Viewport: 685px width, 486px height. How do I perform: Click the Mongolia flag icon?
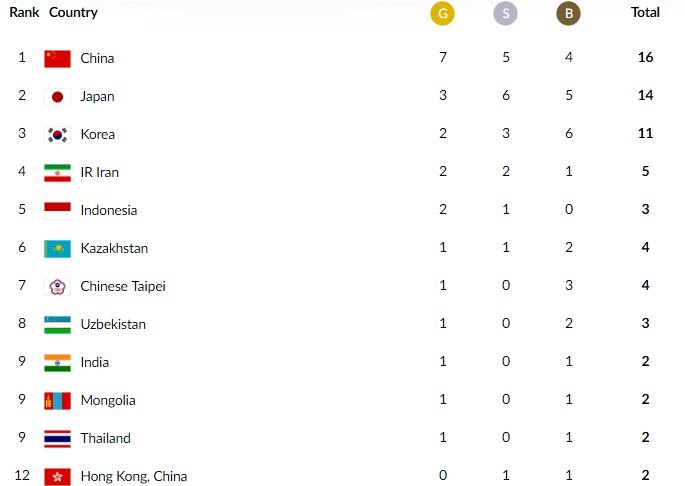click(x=57, y=400)
